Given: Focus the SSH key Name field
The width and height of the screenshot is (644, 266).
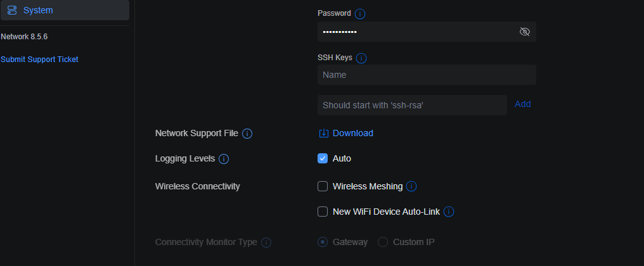Looking at the screenshot, I should point(427,75).
